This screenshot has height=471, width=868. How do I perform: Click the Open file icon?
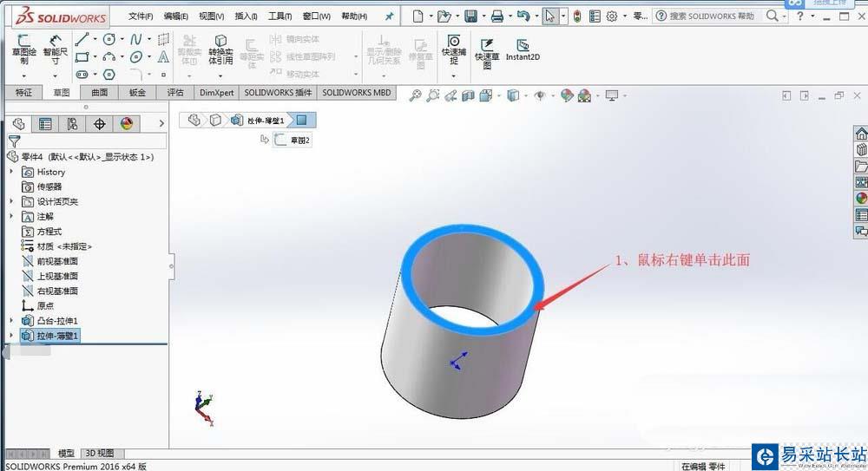point(444,16)
